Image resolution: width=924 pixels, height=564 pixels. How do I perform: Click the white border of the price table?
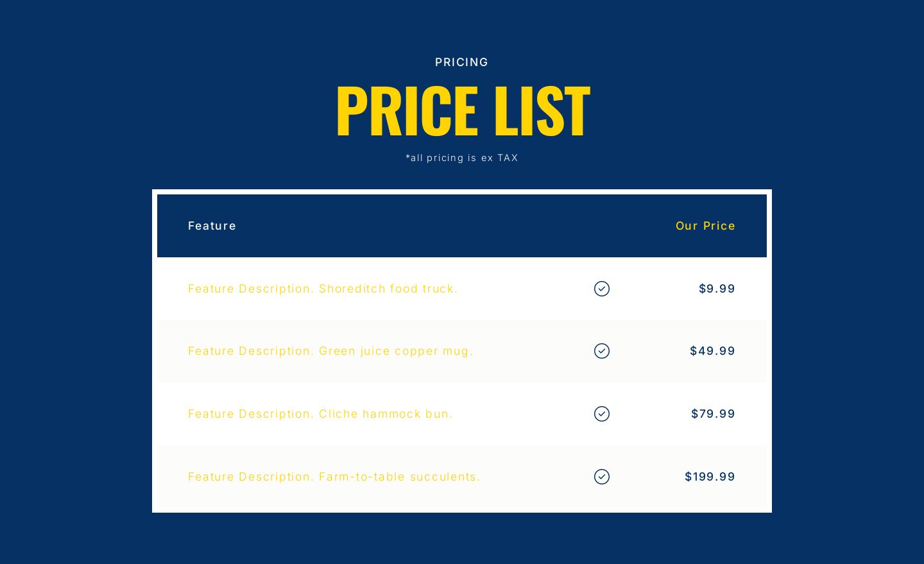[x=462, y=192]
